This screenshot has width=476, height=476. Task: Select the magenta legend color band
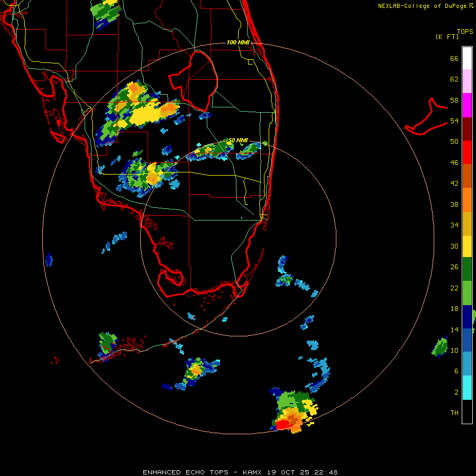[467, 105]
